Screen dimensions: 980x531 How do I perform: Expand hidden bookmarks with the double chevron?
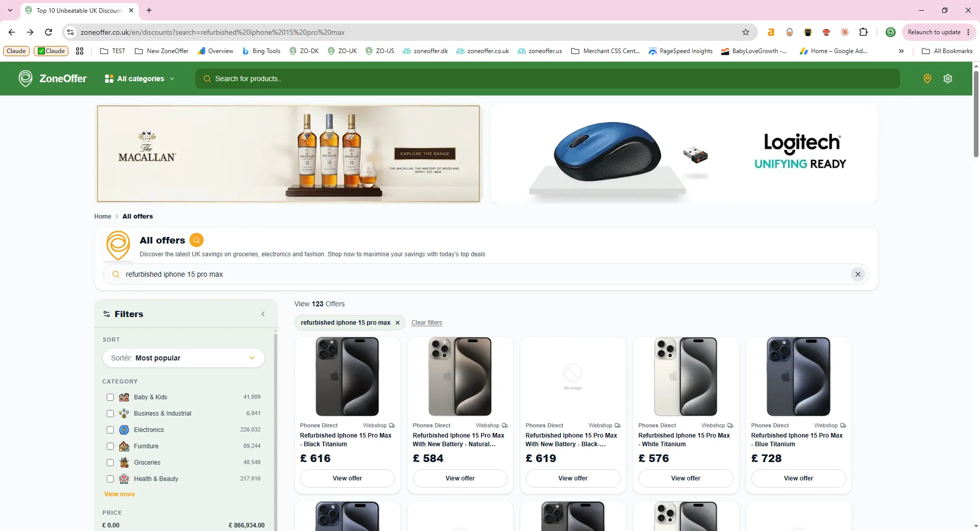(x=901, y=51)
